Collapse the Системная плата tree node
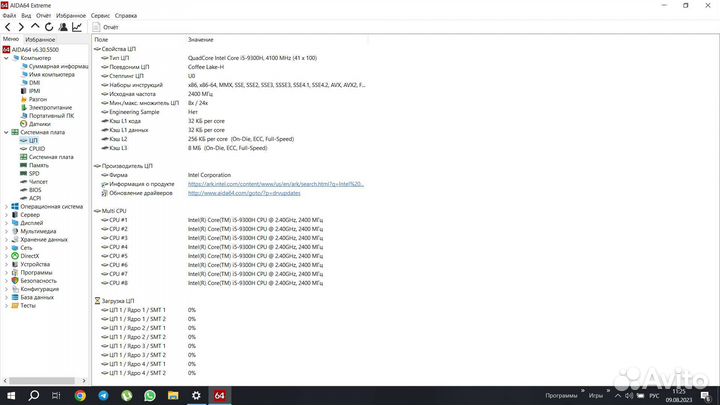This screenshot has height=405, width=720. 6,132
